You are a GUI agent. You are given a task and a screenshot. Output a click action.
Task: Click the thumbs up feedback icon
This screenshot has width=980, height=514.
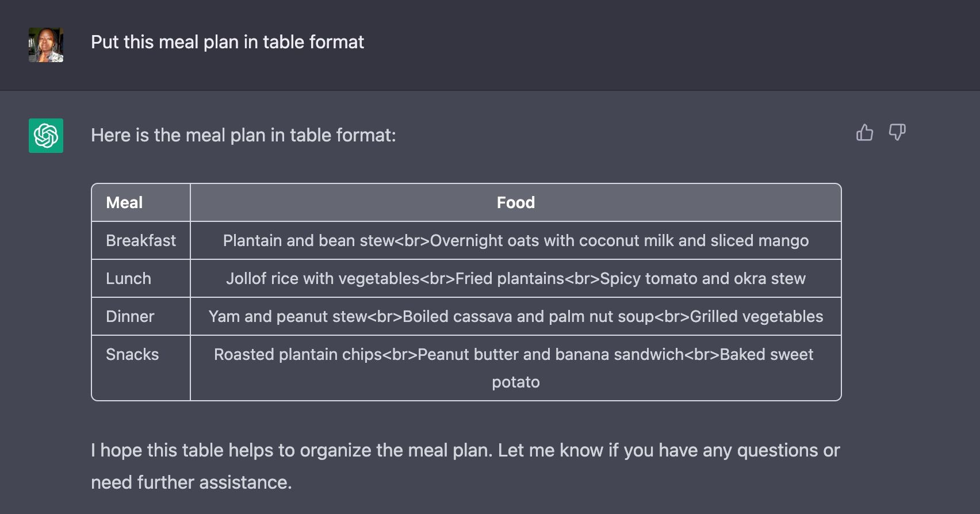coord(864,133)
